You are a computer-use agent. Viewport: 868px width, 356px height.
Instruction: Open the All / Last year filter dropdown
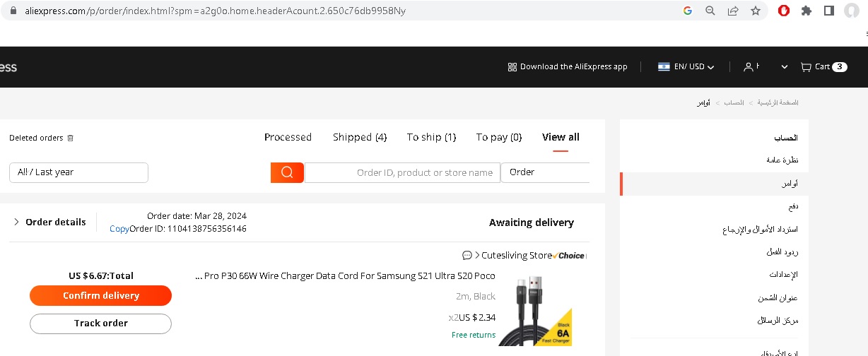[78, 172]
